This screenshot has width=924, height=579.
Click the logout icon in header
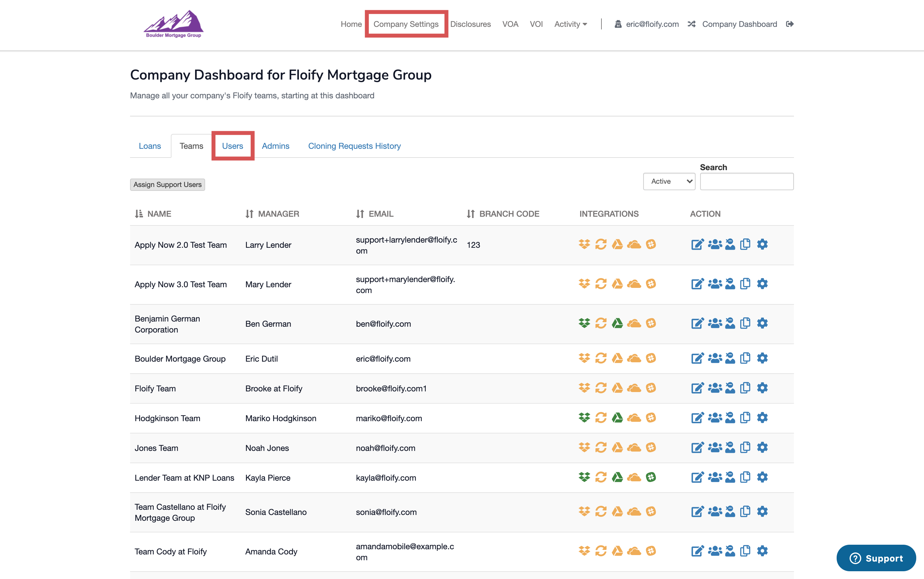pos(790,24)
